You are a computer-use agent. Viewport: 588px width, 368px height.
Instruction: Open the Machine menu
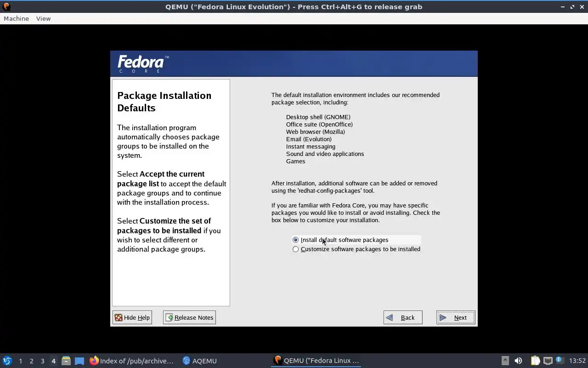click(x=16, y=18)
